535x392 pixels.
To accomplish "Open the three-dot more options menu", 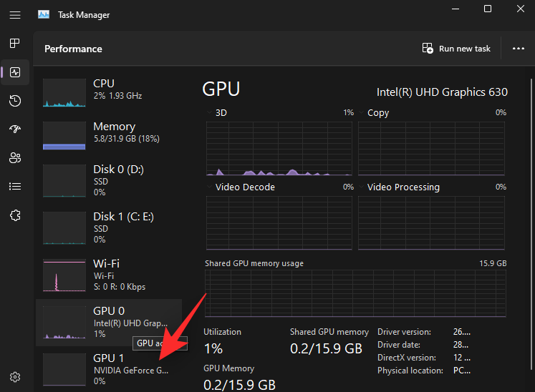I will (x=519, y=49).
